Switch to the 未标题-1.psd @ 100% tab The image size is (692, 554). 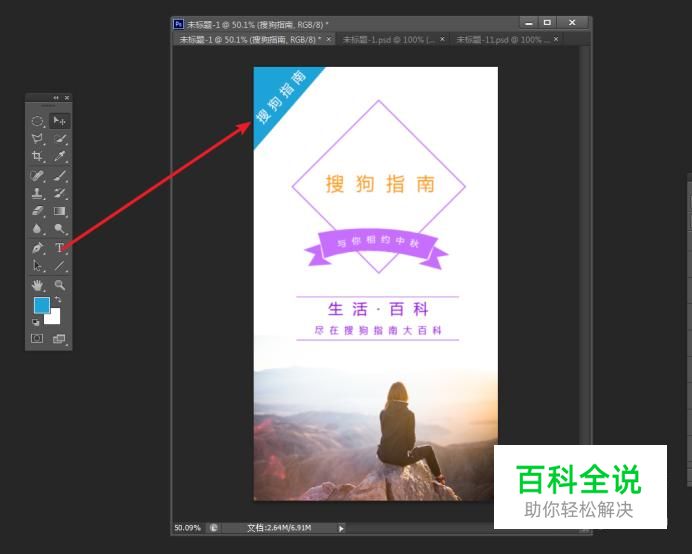390,40
